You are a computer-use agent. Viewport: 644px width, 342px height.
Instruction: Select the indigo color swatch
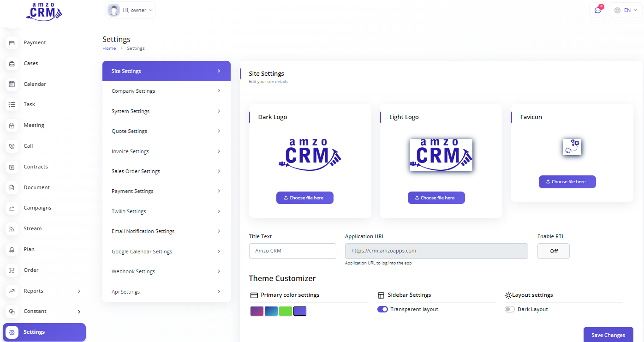click(300, 311)
